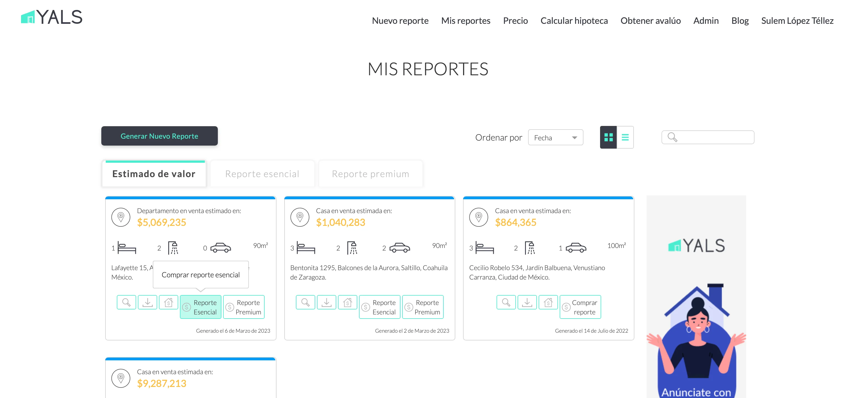The width and height of the screenshot is (868, 398).
Task: Click inside the search input field
Action: (708, 137)
